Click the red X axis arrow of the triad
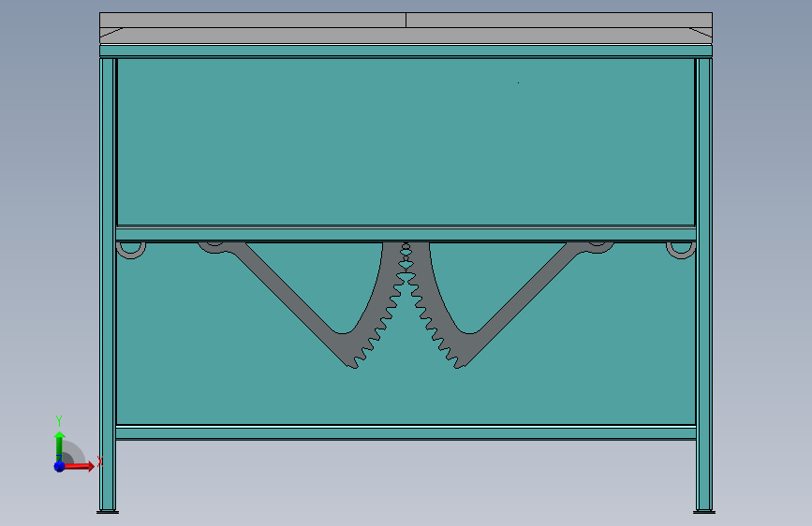 coord(81,466)
